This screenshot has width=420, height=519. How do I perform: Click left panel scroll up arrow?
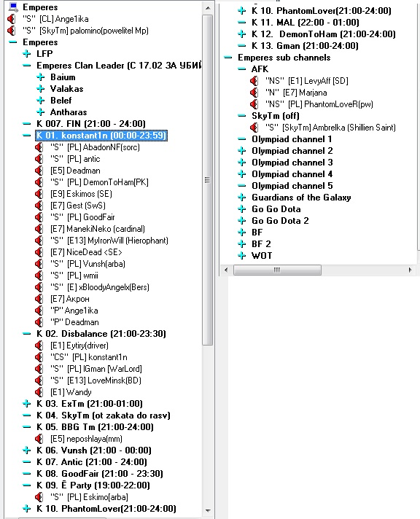pyautogui.click(x=208, y=7)
